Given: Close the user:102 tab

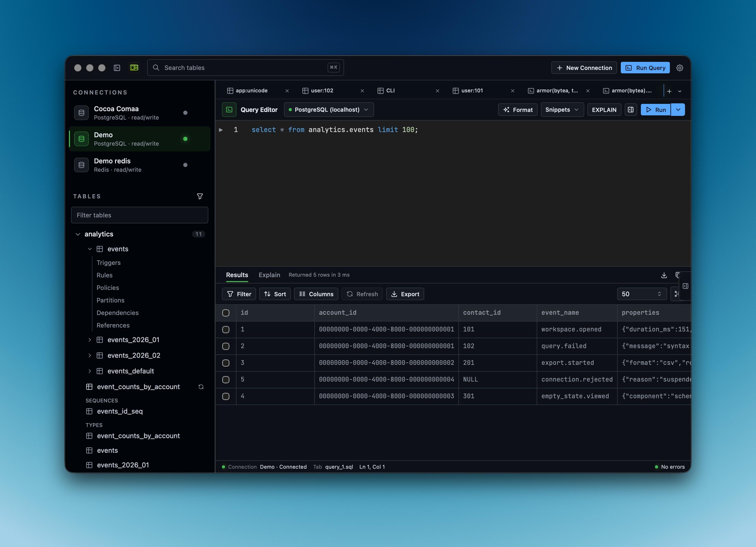Looking at the screenshot, I should point(362,91).
